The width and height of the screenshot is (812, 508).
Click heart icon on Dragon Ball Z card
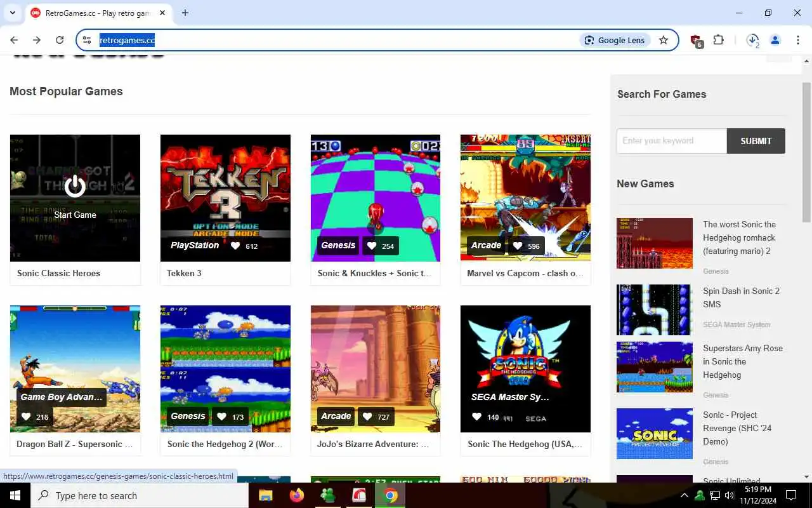click(x=26, y=417)
